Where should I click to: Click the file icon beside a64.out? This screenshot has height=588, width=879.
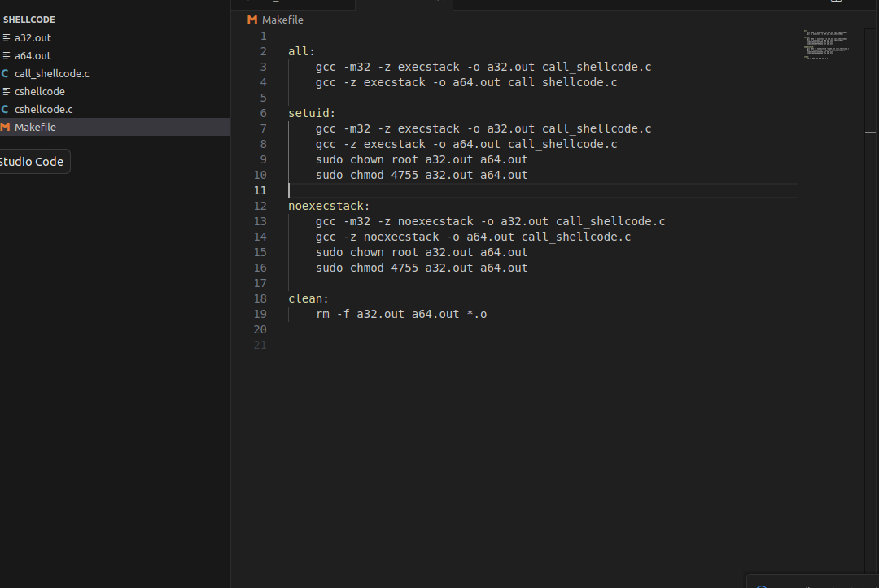click(7, 55)
